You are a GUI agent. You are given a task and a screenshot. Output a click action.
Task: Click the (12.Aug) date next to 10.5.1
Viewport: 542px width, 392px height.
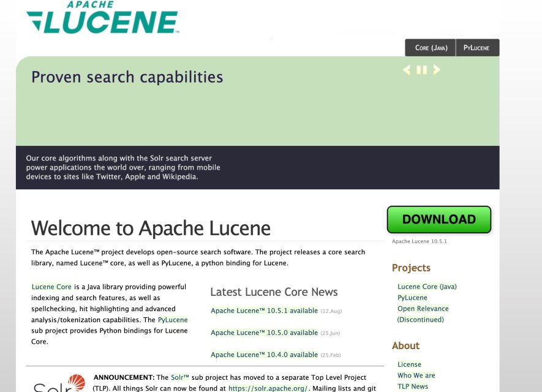[x=331, y=311]
